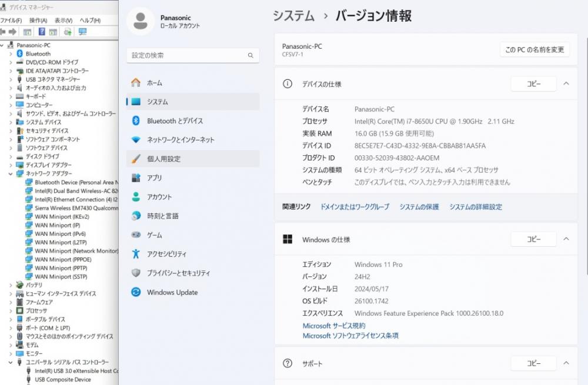
Task: Collapse the ネットワーク アダプター tree node
Action: (11, 173)
